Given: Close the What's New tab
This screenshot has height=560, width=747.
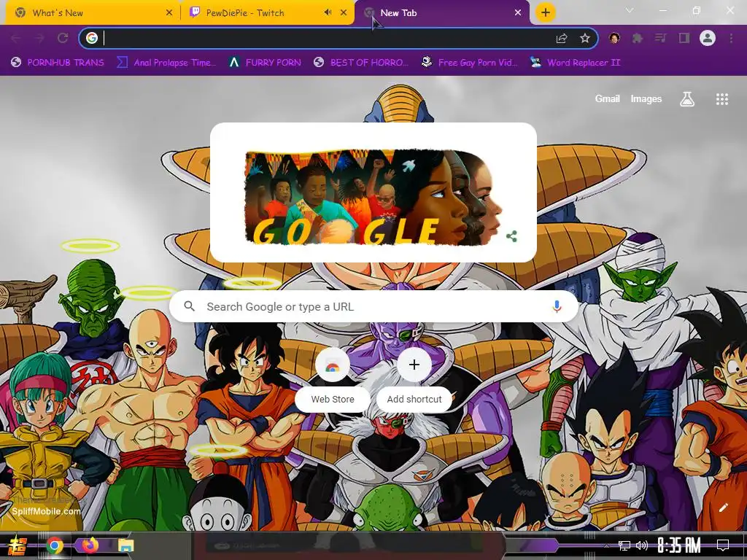Looking at the screenshot, I should point(169,13).
